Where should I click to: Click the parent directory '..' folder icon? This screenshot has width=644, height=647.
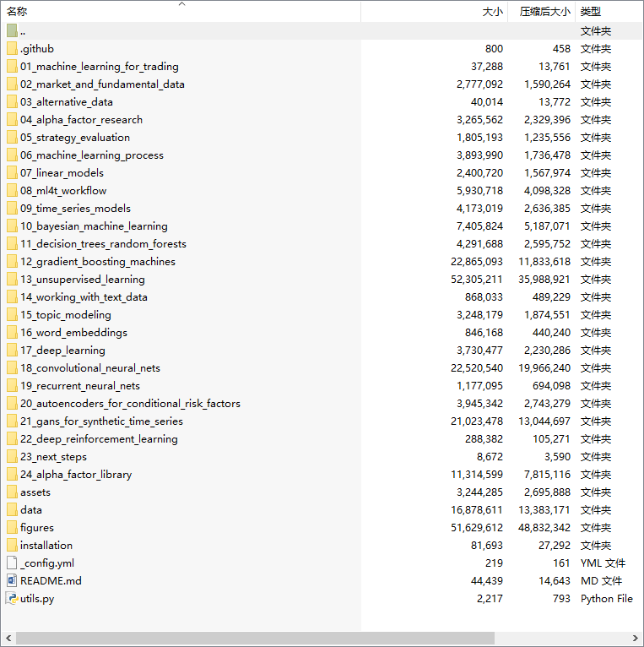pos(12,30)
